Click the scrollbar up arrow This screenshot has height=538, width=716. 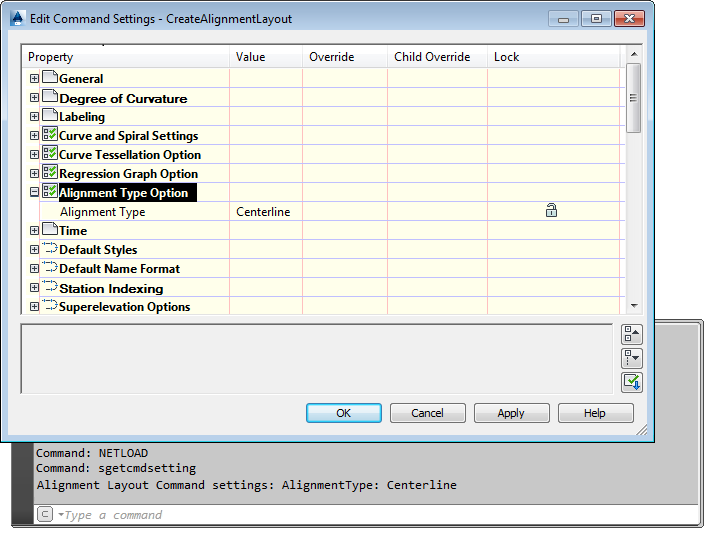click(634, 54)
